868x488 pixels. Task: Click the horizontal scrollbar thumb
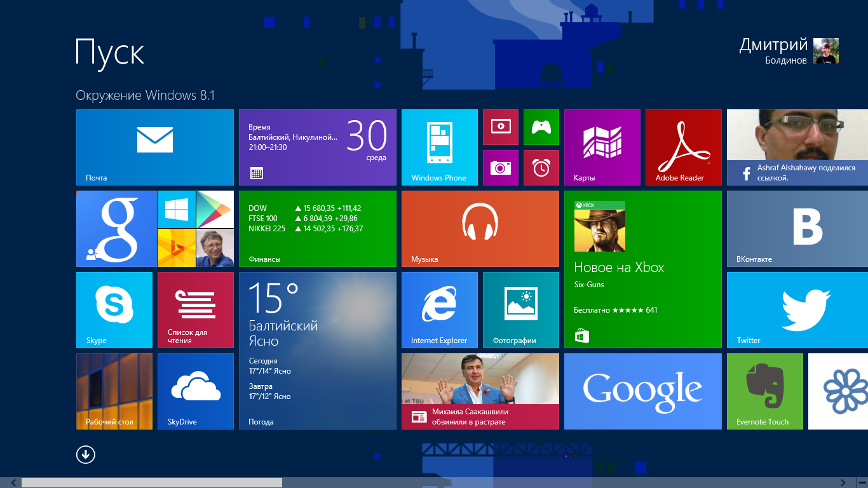point(152,483)
